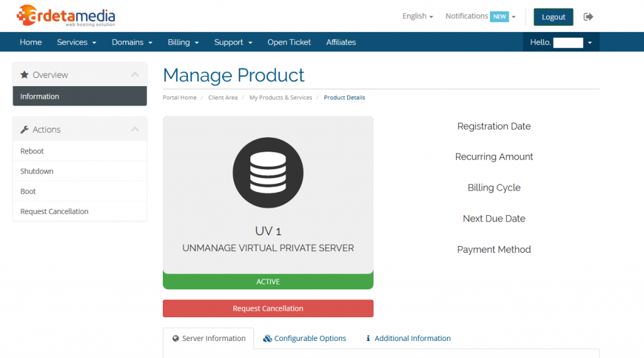Open the English language dropdown

[418, 16]
